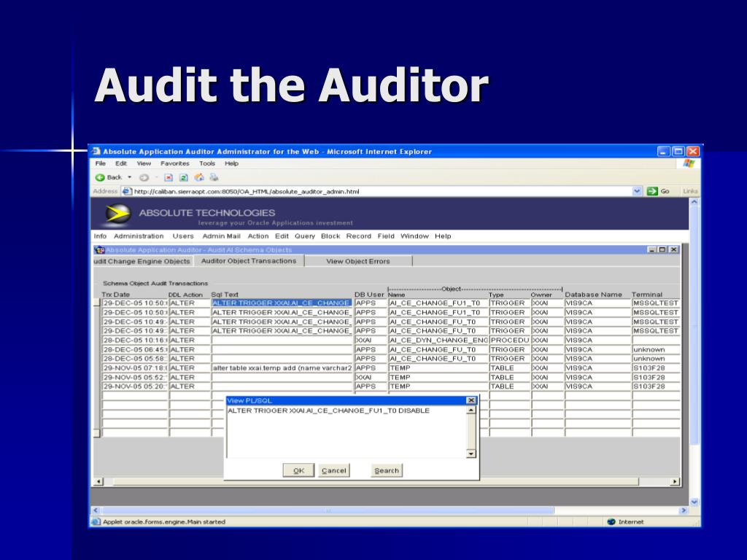The image size is (747, 560).
Task: Open the Record menu
Action: coord(359,236)
